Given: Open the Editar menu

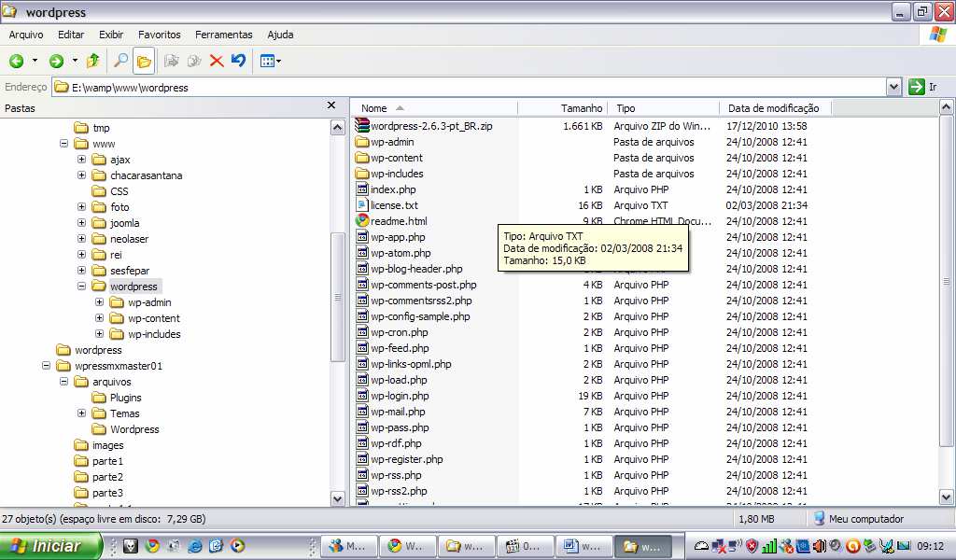Looking at the screenshot, I should pyautogui.click(x=71, y=35).
